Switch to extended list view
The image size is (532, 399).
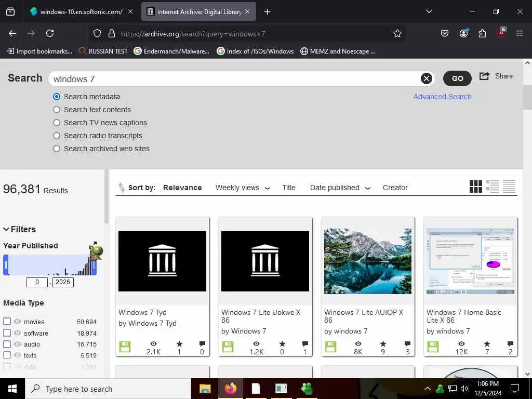point(493,187)
